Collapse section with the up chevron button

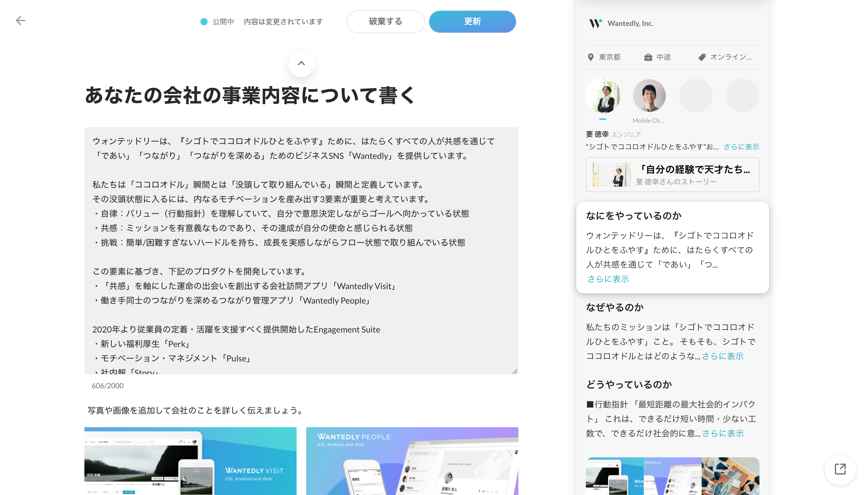(301, 64)
